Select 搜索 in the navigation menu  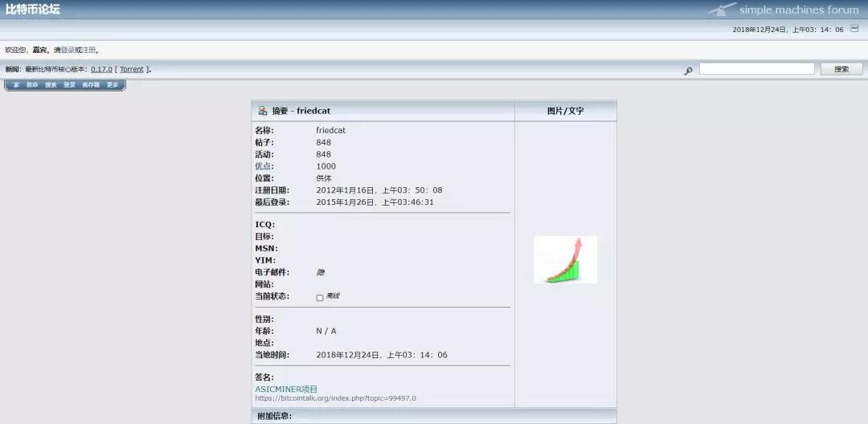coord(51,85)
